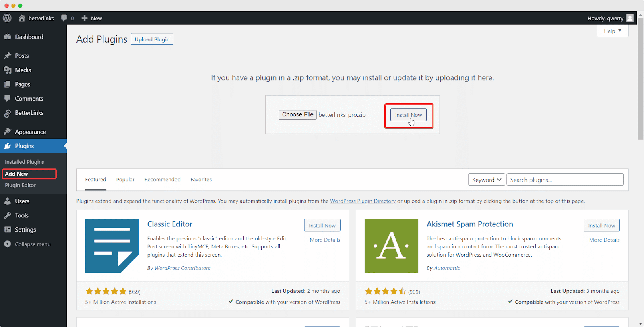Install the Akismet Spam Protection plugin
The height and width of the screenshot is (327, 644).
(602, 225)
